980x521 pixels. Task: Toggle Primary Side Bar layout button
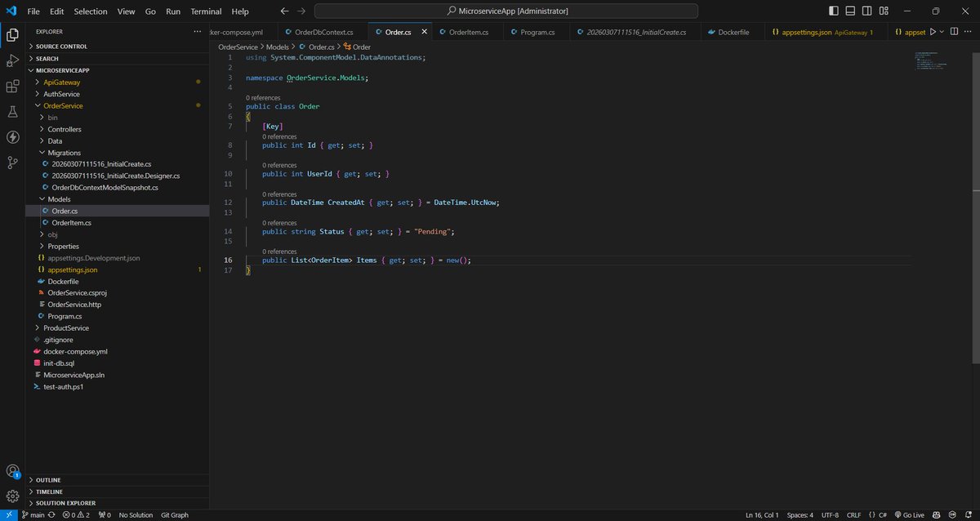point(833,11)
